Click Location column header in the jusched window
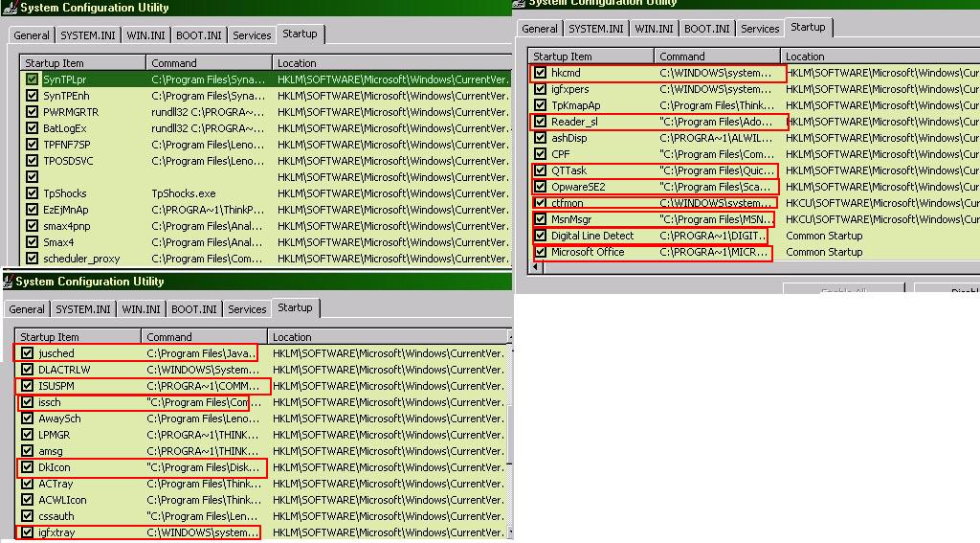 pyautogui.click(x=389, y=337)
